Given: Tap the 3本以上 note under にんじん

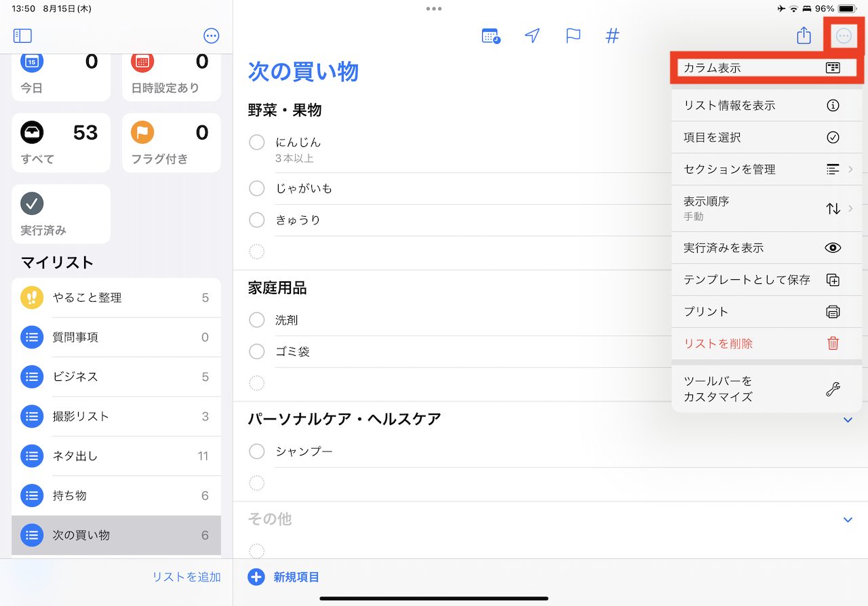Looking at the screenshot, I should (294, 159).
